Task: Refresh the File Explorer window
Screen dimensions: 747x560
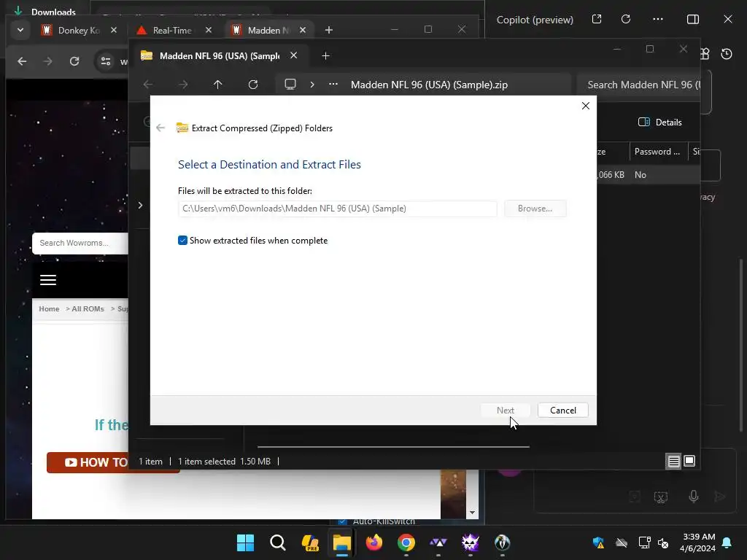Action: (253, 85)
